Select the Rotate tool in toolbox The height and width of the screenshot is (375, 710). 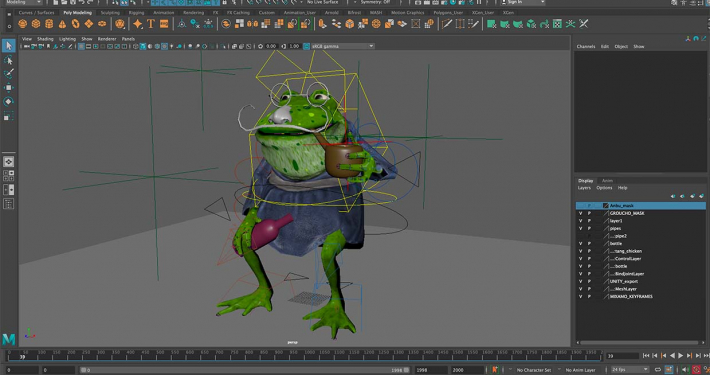tap(8, 101)
